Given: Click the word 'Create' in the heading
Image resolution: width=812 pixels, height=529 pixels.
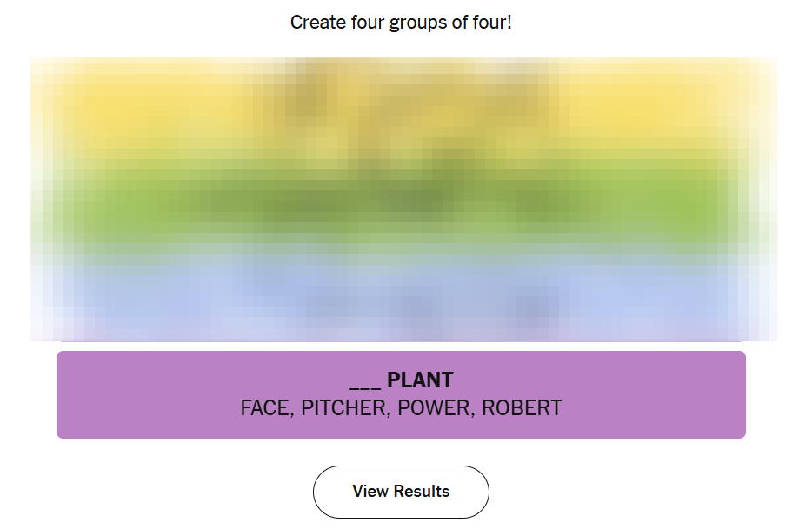Looking at the screenshot, I should (318, 23).
